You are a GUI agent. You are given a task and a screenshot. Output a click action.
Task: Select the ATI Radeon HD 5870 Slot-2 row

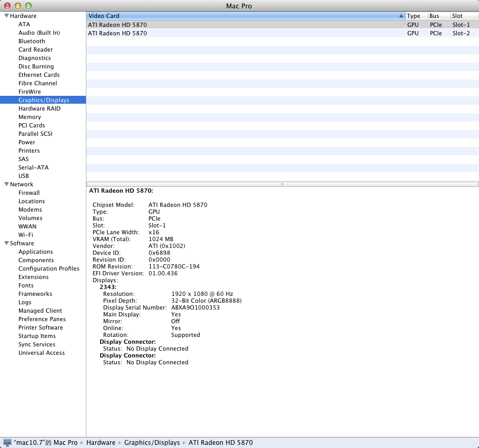[x=282, y=33]
